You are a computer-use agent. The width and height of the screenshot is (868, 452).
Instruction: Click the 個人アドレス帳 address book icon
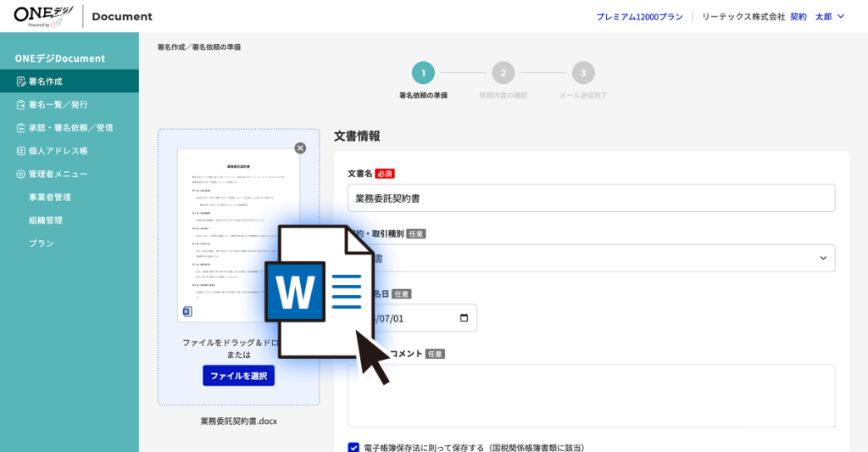[21, 151]
